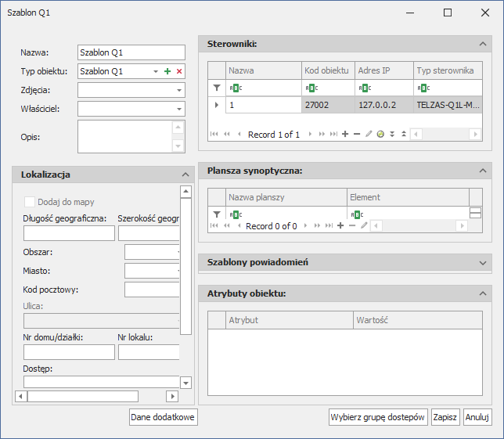Click filter funnel in Sterowniki grid

click(x=217, y=88)
